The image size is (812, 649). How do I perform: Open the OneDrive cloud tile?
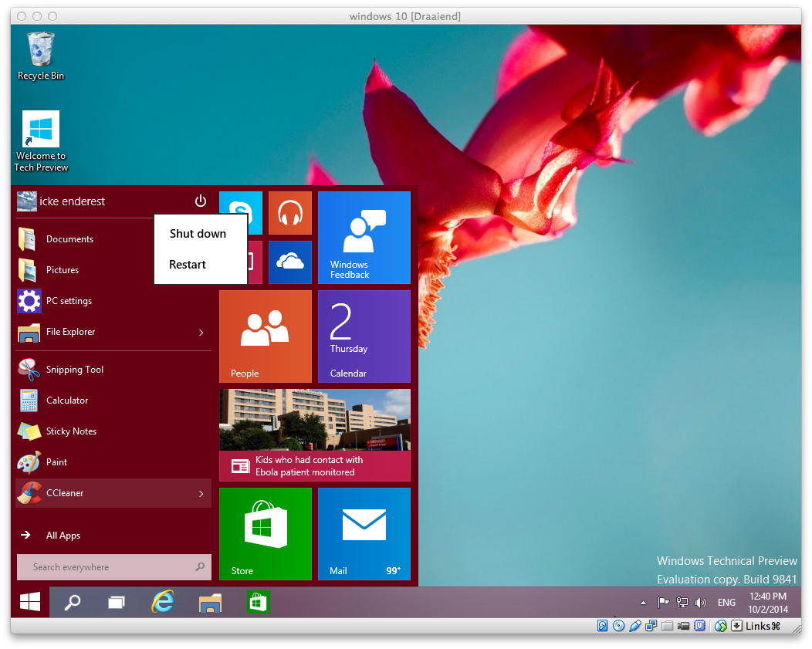coord(290,262)
